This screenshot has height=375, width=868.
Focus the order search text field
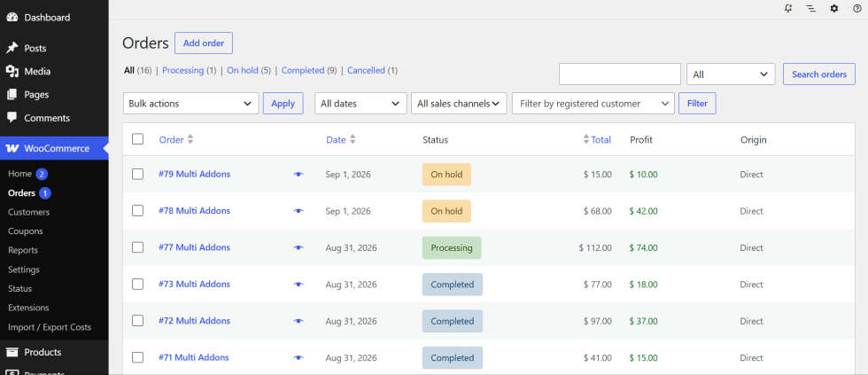(x=620, y=74)
